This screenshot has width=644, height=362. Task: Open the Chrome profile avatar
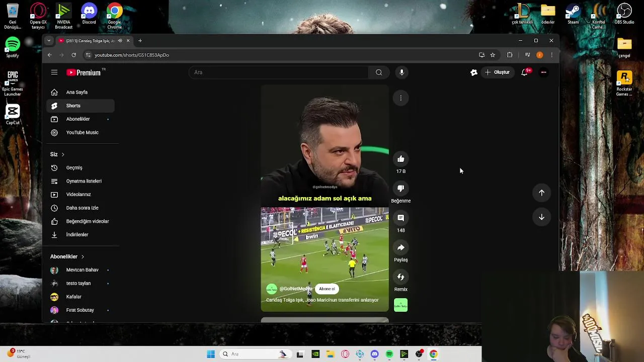539,55
